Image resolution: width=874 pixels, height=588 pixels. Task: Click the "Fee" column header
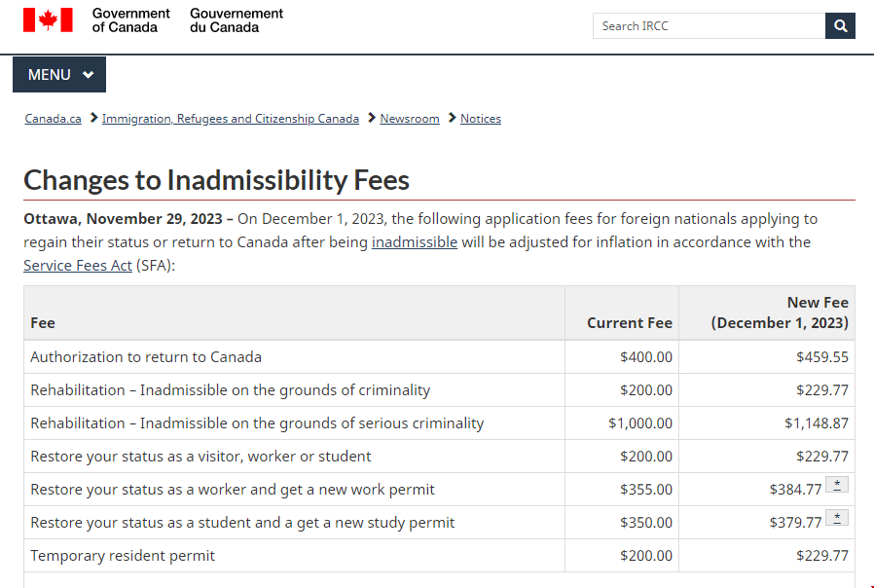point(43,323)
